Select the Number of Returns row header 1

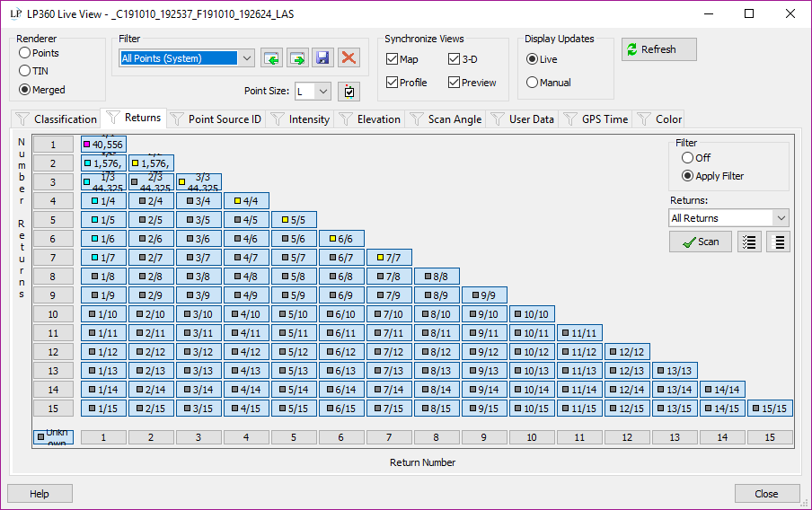click(x=53, y=145)
